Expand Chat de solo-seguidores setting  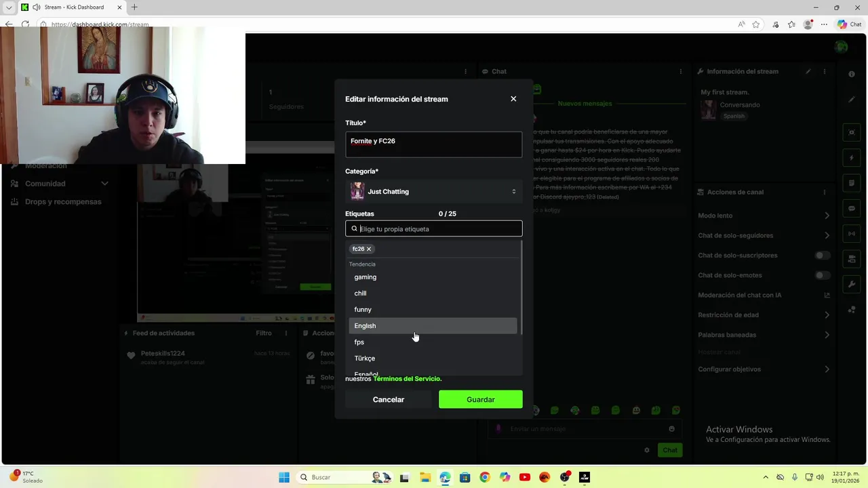827,235
